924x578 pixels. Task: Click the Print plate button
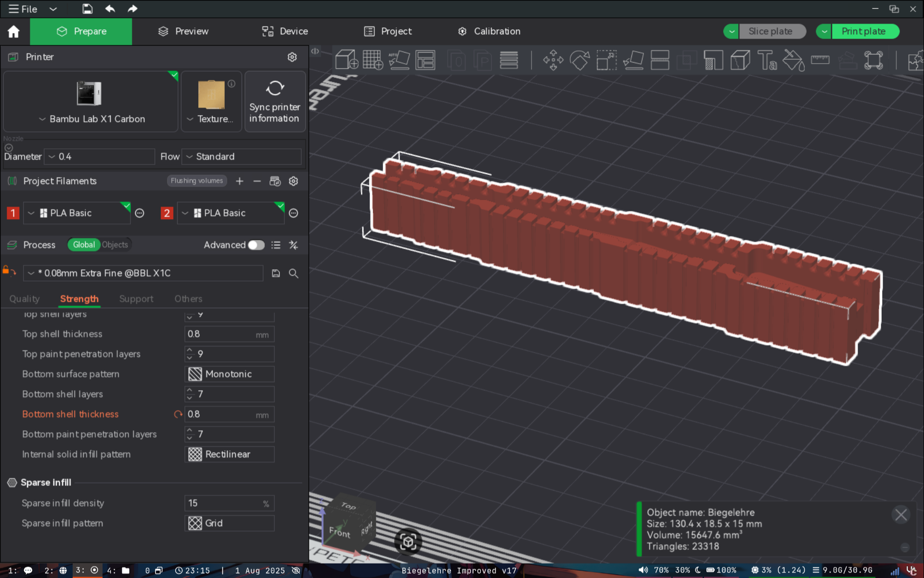[x=865, y=31]
